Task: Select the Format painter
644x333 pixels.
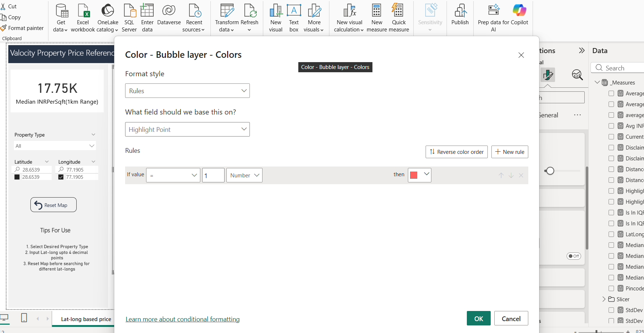Action: pos(22,28)
